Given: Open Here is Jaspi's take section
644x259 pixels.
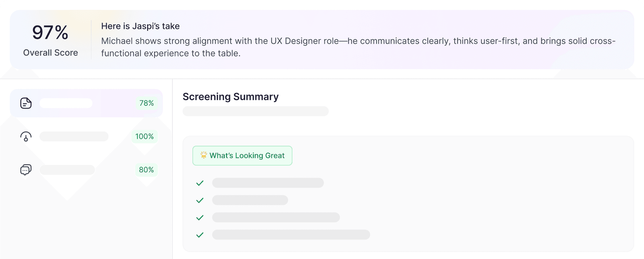Looking at the screenshot, I should [140, 26].
